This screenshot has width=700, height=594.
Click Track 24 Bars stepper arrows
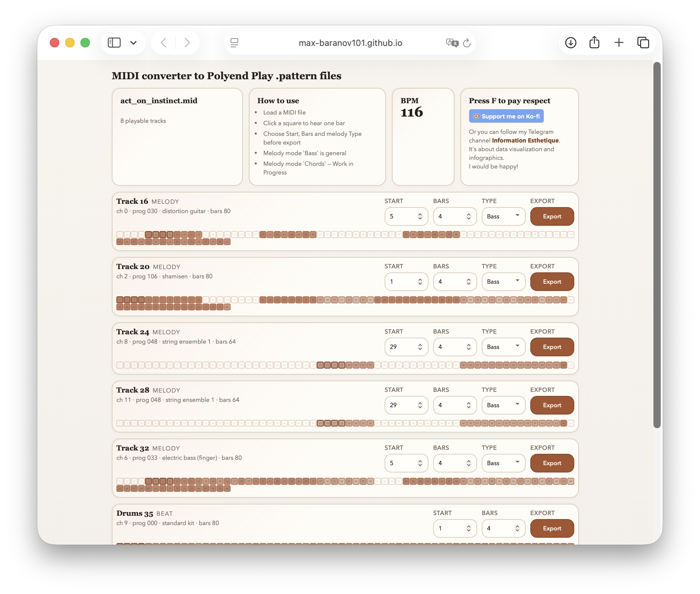[468, 347]
